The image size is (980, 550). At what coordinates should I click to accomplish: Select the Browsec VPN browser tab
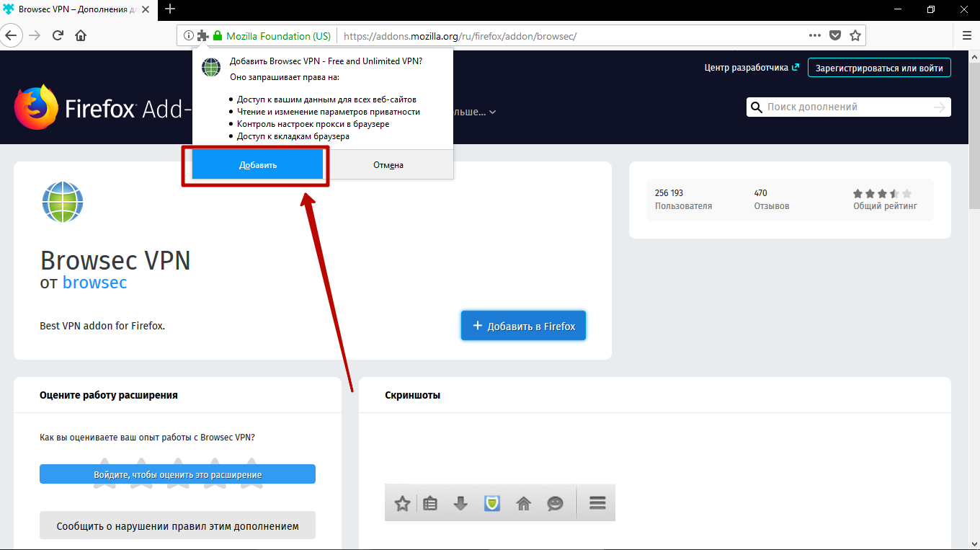[x=79, y=9]
